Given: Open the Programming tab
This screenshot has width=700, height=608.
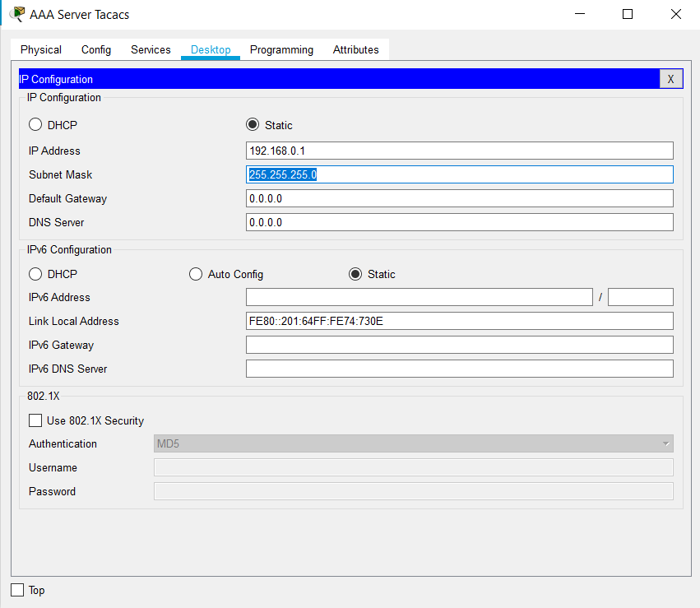Looking at the screenshot, I should tap(281, 49).
